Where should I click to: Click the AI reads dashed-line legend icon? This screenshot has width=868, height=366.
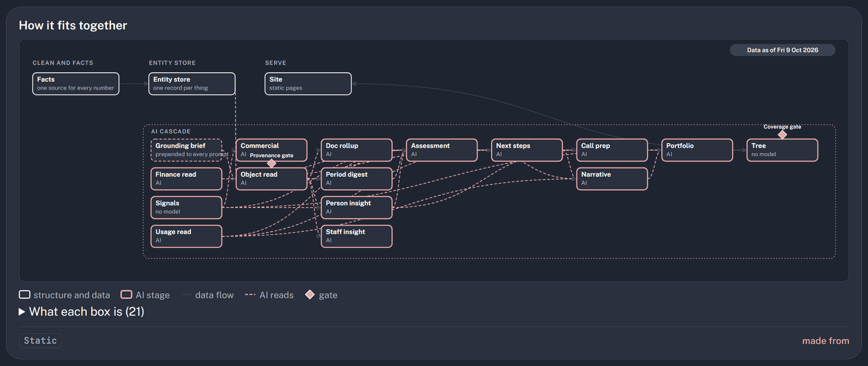250,294
